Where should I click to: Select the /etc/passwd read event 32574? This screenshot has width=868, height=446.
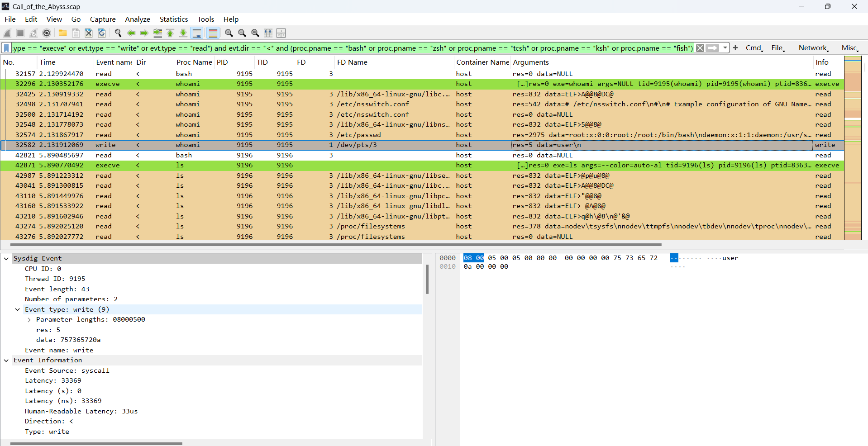click(422, 135)
